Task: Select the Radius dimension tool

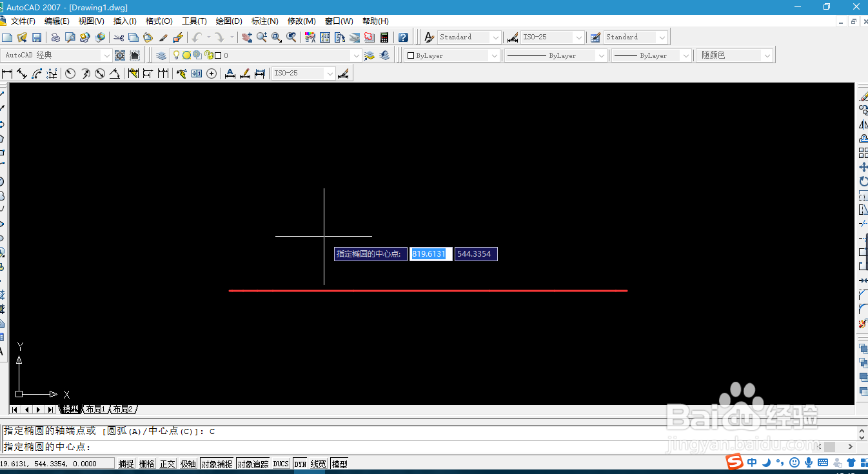Action: point(70,74)
